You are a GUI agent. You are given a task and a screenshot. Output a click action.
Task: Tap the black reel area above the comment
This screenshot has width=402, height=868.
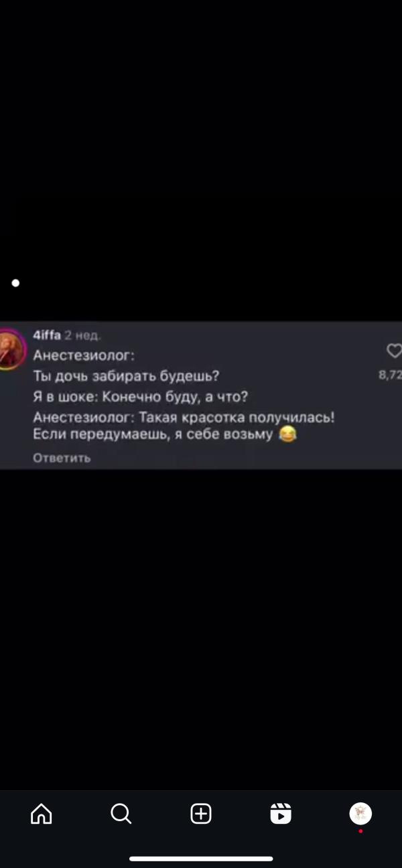[201, 161]
